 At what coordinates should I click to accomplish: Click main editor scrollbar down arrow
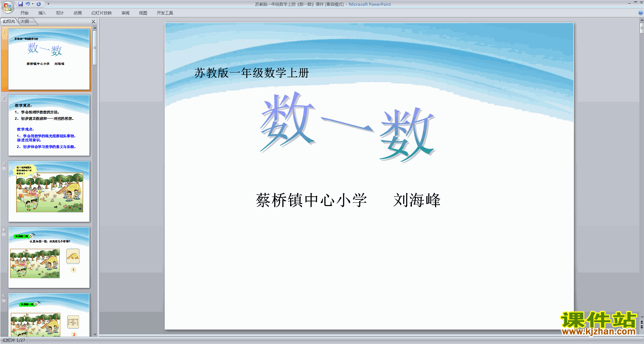642,317
